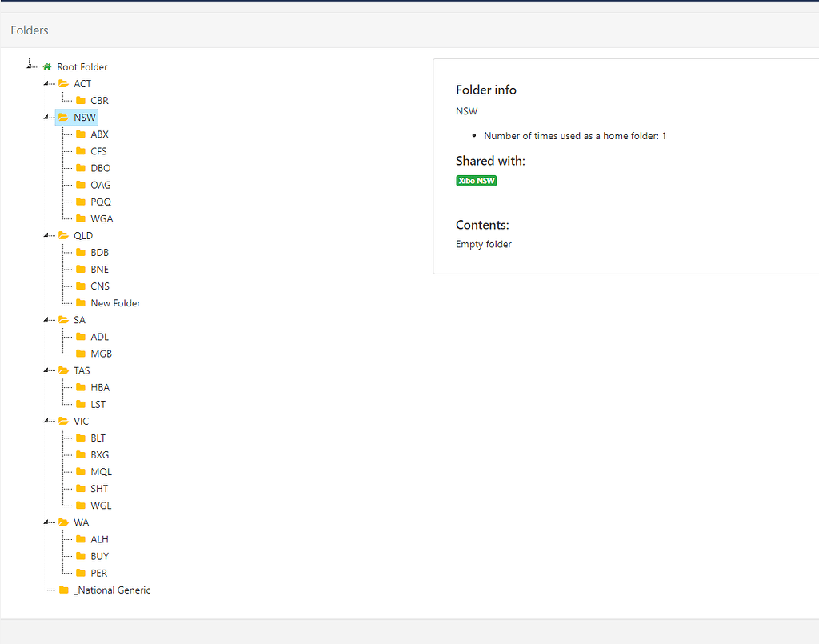Click the folder icon beside WA
This screenshot has height=644, width=819.
[x=64, y=522]
